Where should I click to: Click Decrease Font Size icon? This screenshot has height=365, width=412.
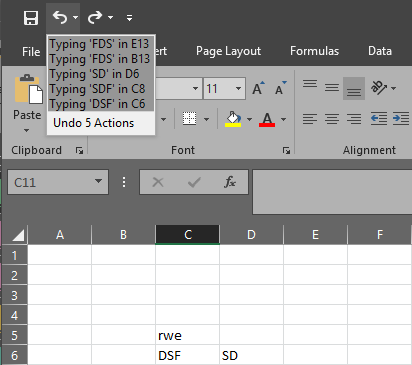(x=280, y=88)
